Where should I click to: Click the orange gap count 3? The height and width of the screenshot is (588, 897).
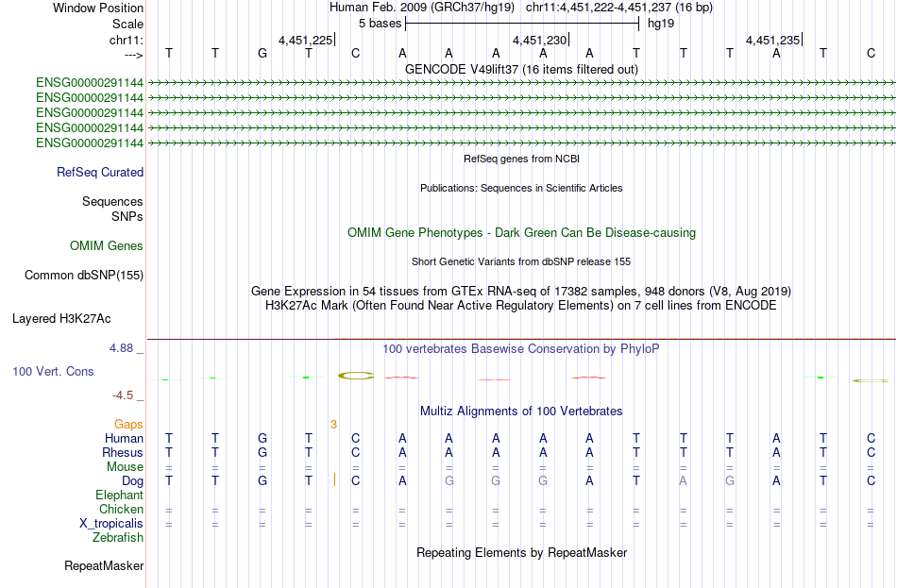(x=333, y=425)
